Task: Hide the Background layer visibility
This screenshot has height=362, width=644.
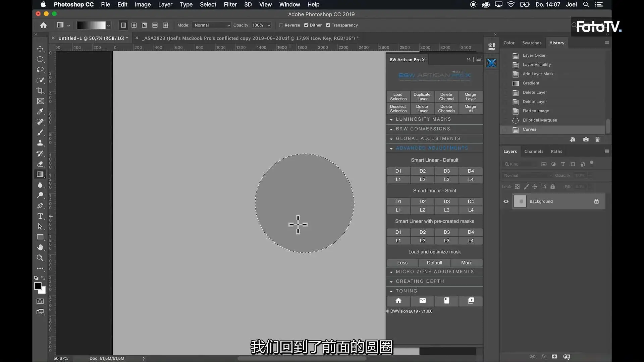Action: (506, 201)
